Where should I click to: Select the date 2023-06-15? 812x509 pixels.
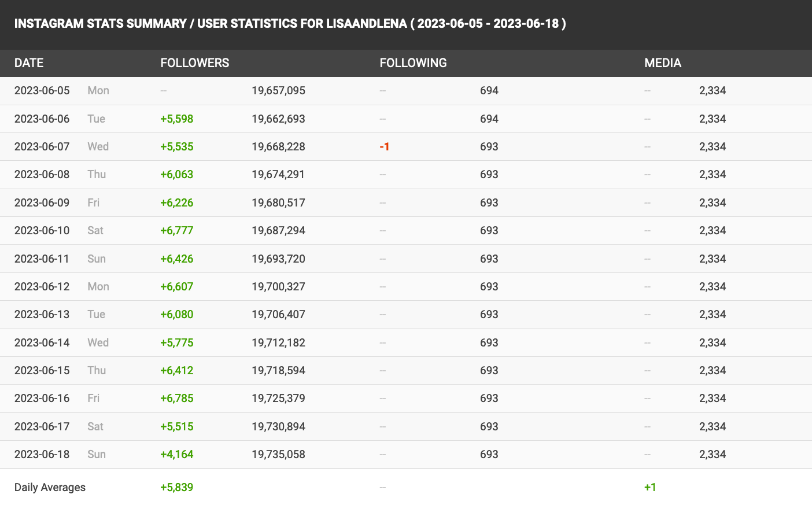click(x=42, y=371)
